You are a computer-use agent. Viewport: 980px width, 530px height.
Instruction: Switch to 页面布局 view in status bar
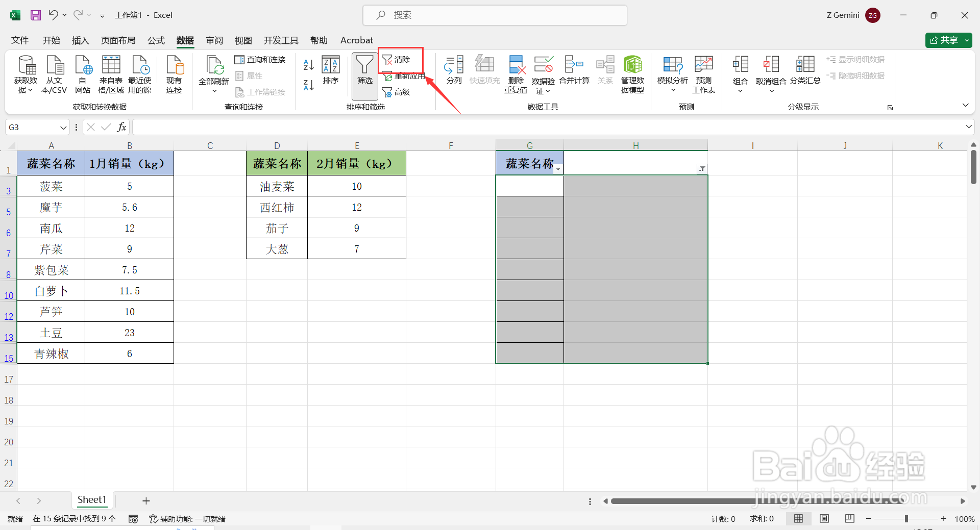coord(824,518)
